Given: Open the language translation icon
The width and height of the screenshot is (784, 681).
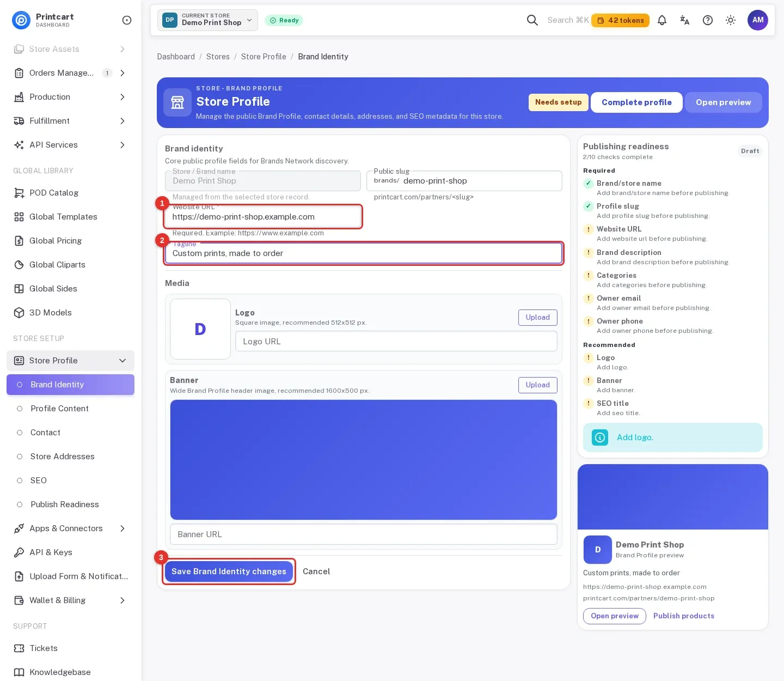Looking at the screenshot, I should (685, 20).
